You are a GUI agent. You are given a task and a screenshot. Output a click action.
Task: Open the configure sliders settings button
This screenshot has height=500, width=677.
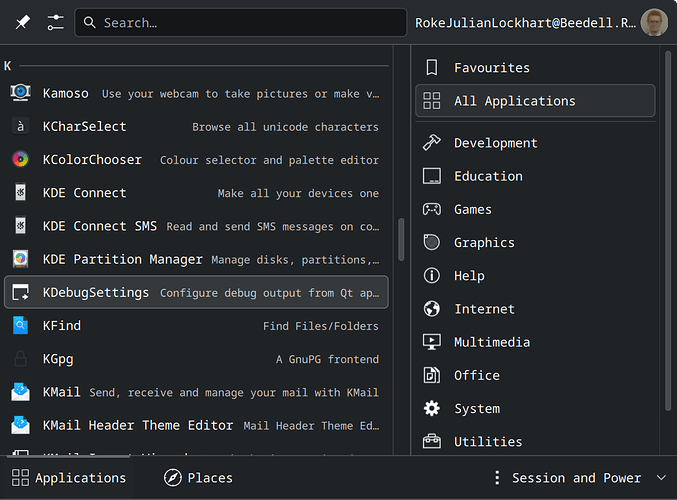(x=55, y=22)
